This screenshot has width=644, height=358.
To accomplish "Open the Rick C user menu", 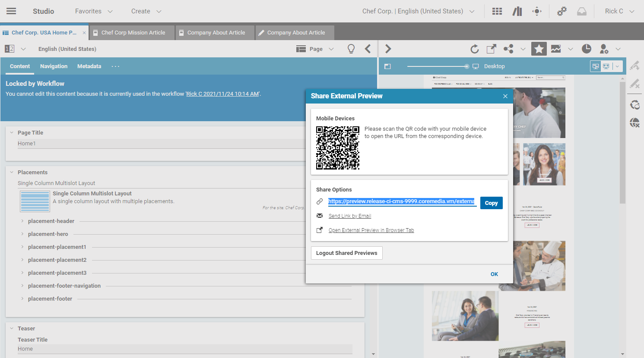I will (619, 11).
